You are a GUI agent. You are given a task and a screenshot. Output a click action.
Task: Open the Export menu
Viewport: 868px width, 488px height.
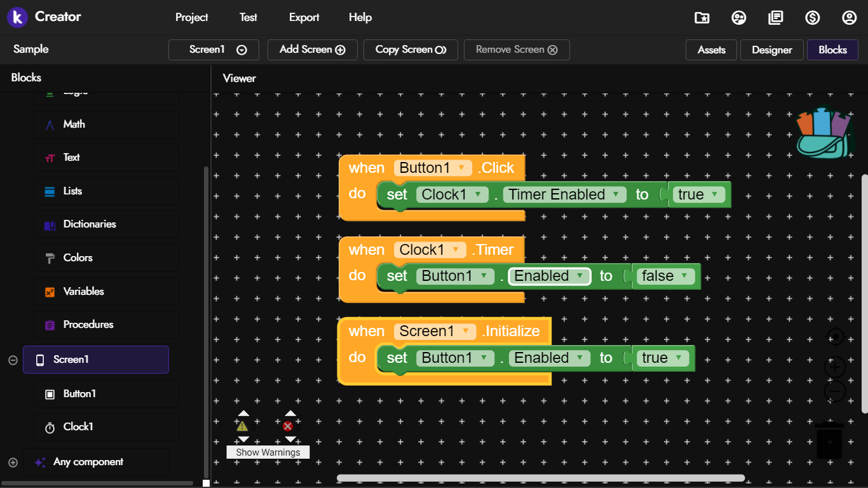304,17
